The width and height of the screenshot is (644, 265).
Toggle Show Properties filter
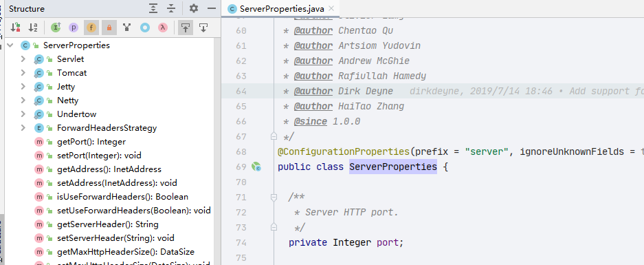pyautogui.click(x=74, y=28)
